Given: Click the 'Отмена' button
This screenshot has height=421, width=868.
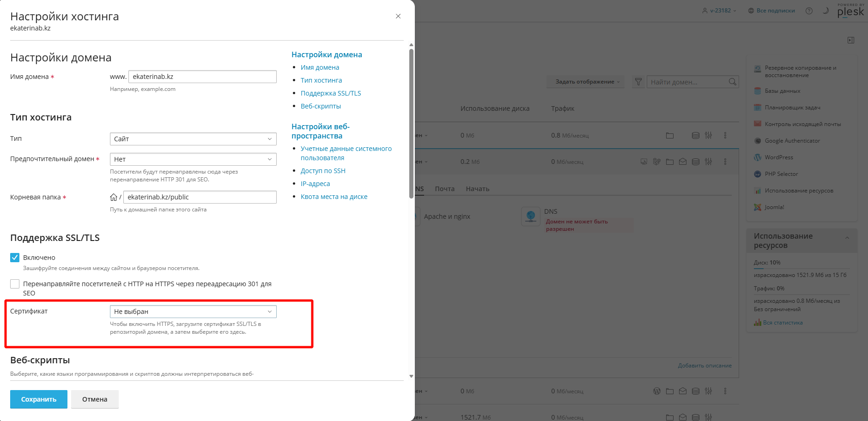Looking at the screenshot, I should pyautogui.click(x=95, y=399).
